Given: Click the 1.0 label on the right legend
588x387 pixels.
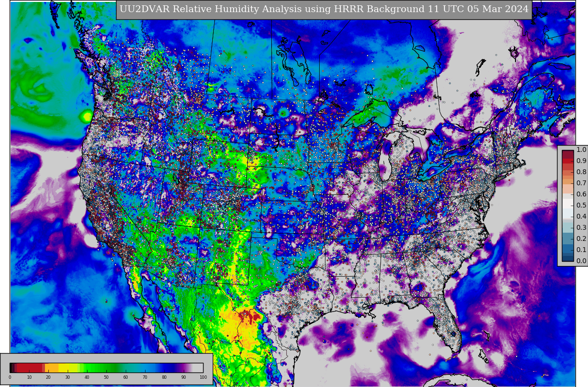Looking at the screenshot, I should (x=581, y=150).
